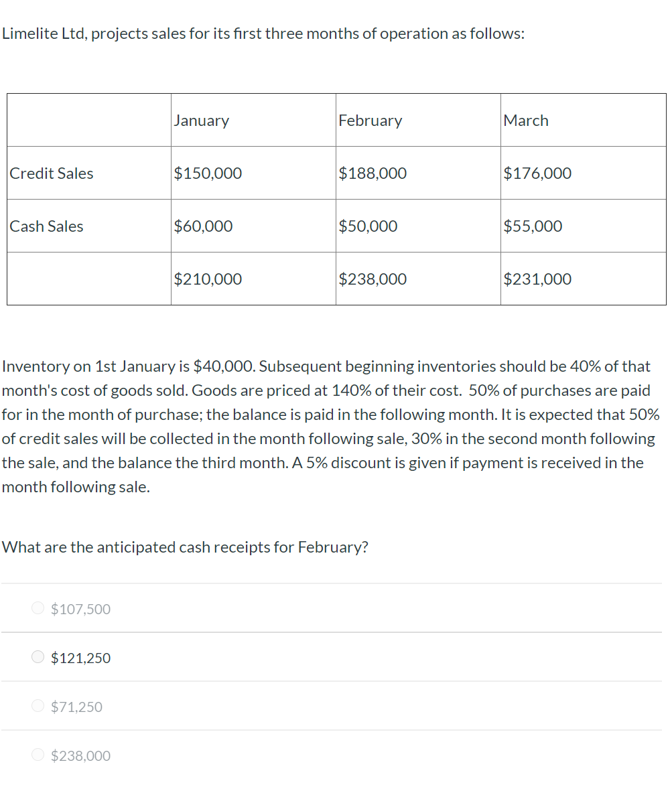The height and width of the screenshot is (789, 672).
Task: Select the $238,000 answer option
Action: pos(38,755)
